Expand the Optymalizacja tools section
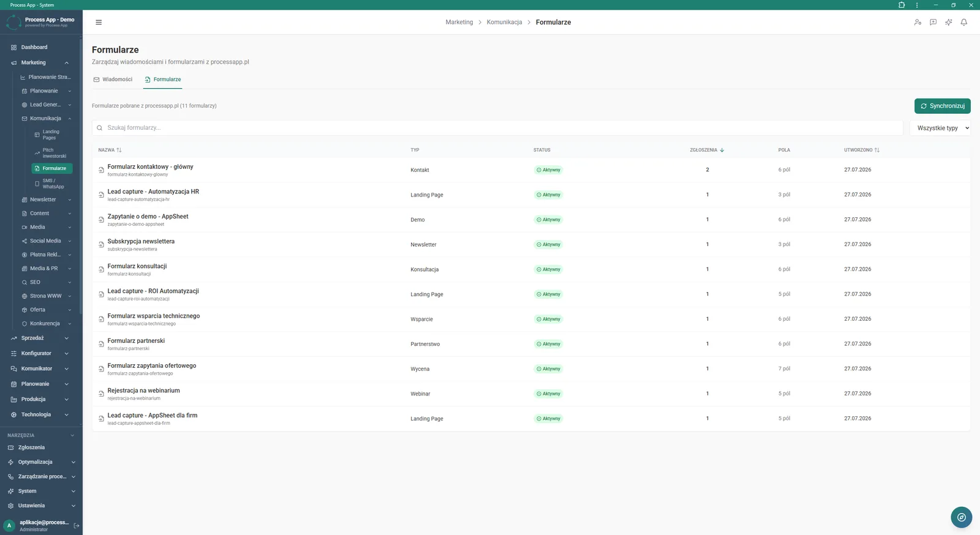Screen dimensions: 980x535 73,462
